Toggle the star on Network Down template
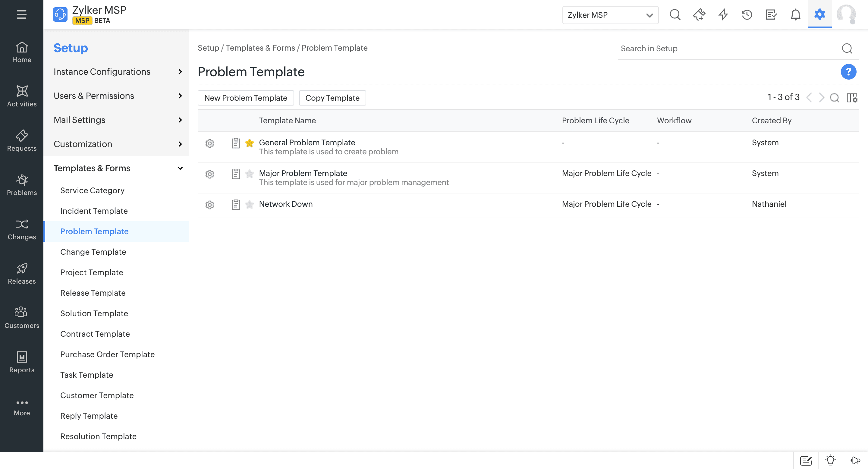The height and width of the screenshot is (469, 868). [x=249, y=205]
